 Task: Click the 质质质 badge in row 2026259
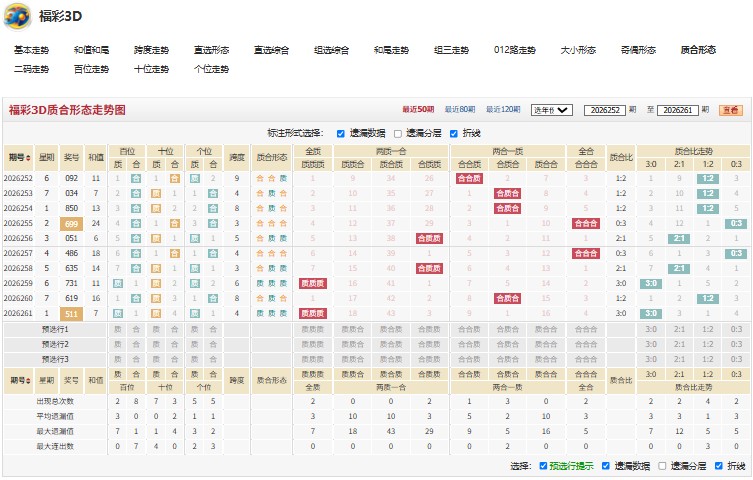tap(313, 284)
